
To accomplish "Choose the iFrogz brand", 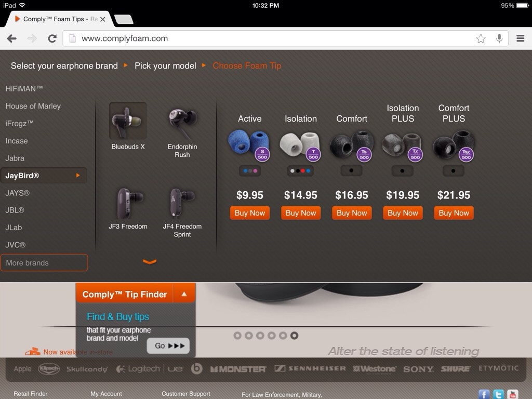I will point(19,124).
